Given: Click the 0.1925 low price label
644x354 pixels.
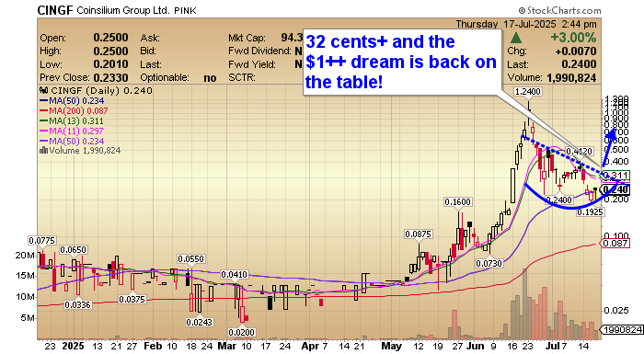Looking at the screenshot, I should [x=591, y=211].
